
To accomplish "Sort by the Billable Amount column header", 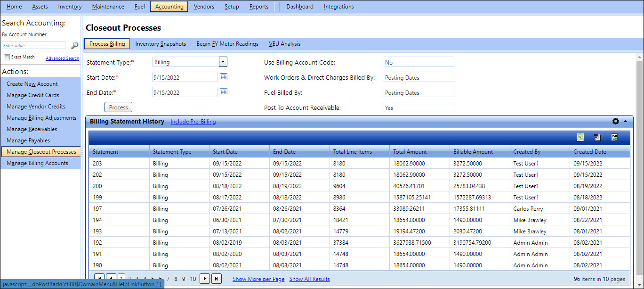I will tap(479, 152).
